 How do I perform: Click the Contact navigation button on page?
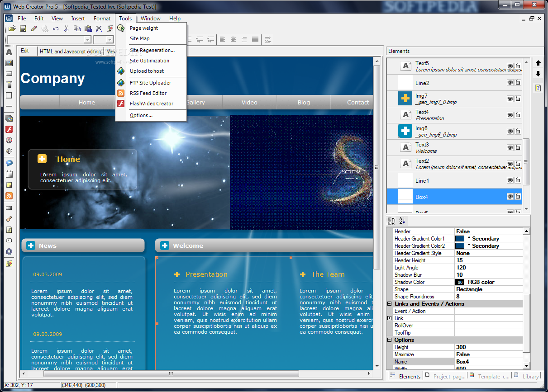click(x=353, y=103)
